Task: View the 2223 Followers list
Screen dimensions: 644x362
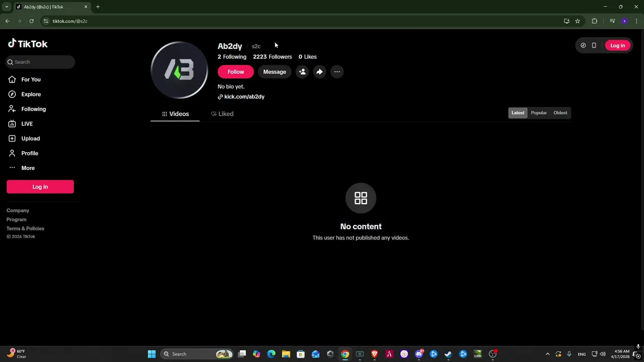Action: click(x=272, y=57)
